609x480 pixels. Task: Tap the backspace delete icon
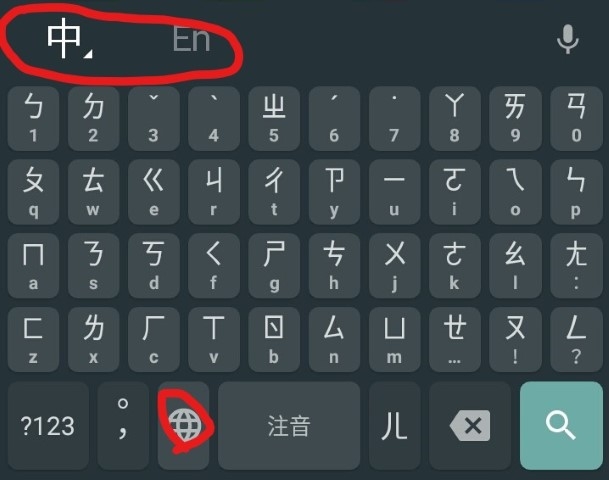point(470,426)
